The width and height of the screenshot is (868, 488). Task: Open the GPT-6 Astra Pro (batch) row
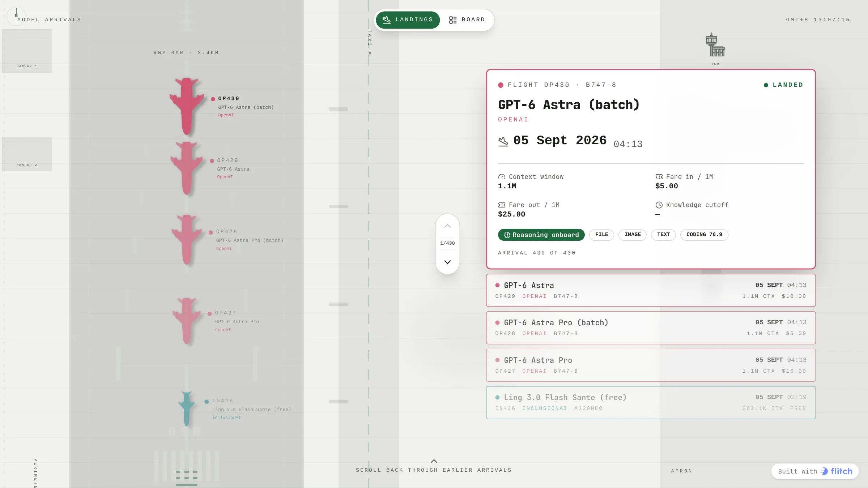coord(651,328)
